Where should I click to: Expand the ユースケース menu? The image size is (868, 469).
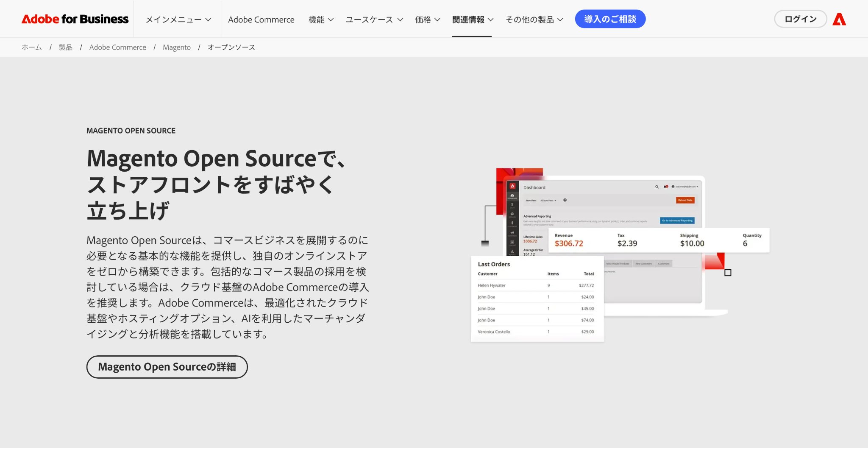[374, 20]
